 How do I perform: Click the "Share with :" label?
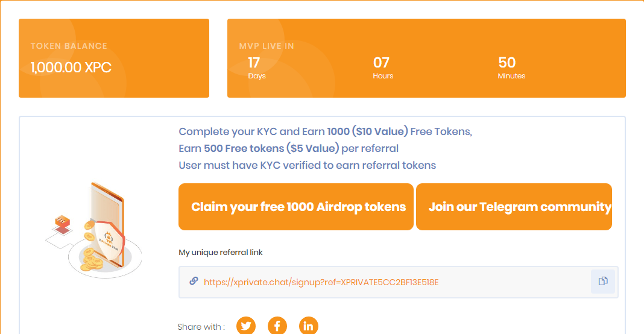(201, 327)
